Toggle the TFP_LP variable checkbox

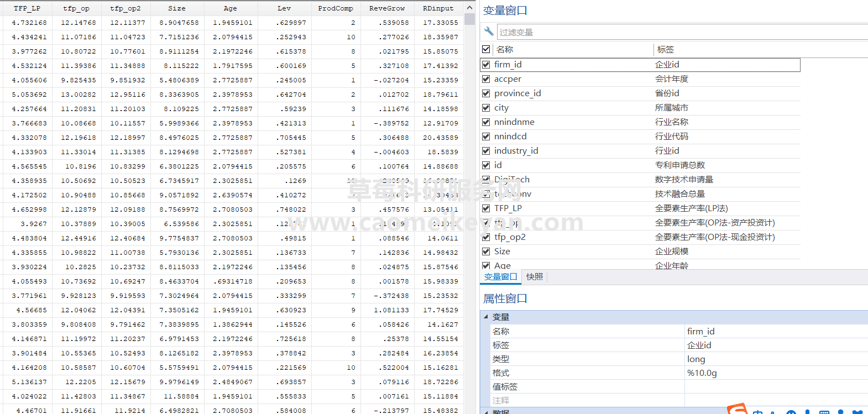coord(486,208)
